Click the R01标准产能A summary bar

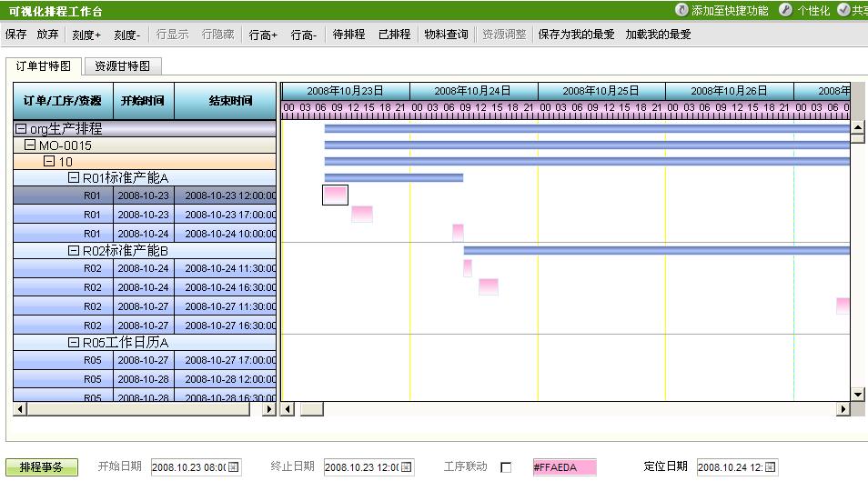coord(394,177)
